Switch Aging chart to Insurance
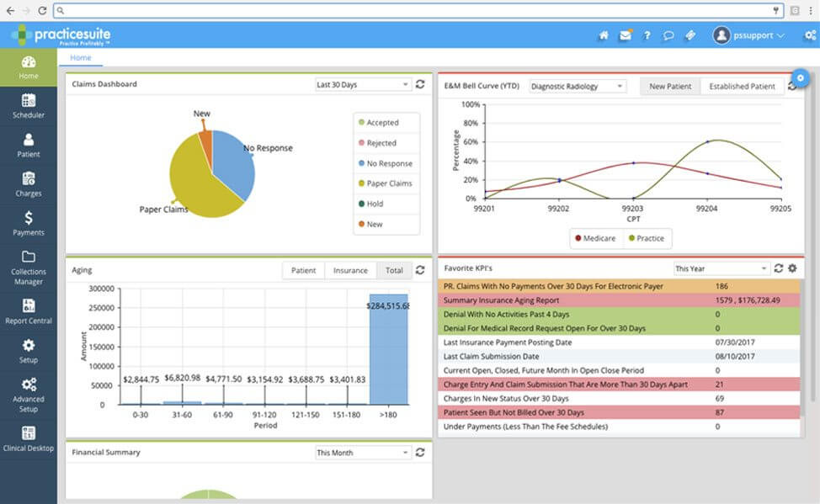 tap(350, 270)
